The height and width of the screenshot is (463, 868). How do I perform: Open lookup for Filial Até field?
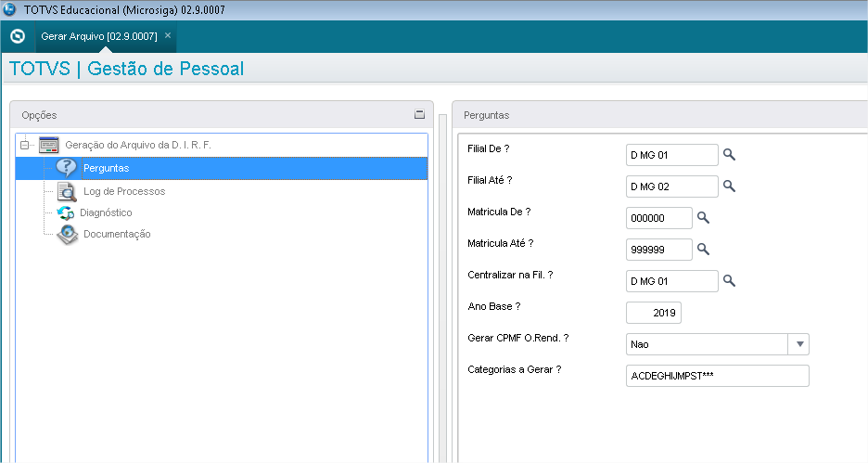(x=729, y=186)
